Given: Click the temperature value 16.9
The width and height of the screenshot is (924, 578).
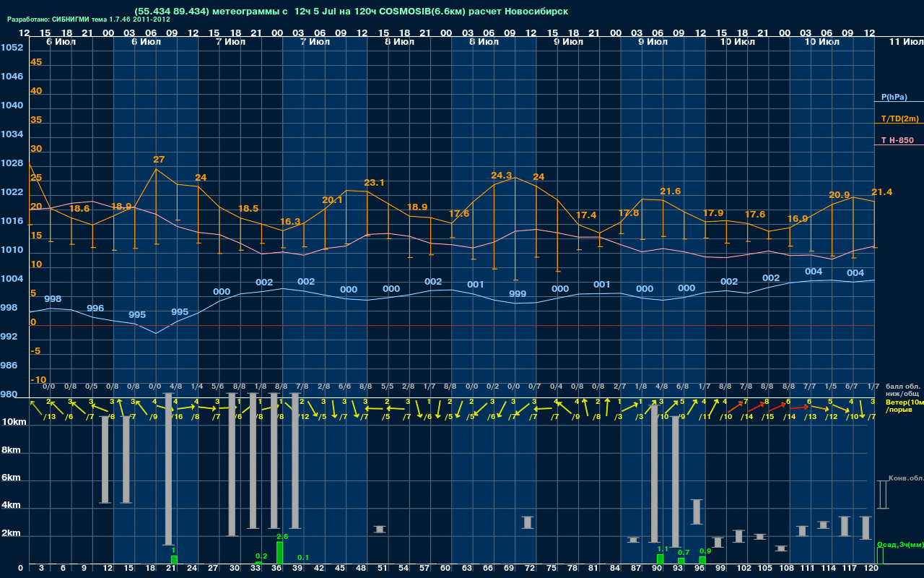Looking at the screenshot, I should 797,219.
